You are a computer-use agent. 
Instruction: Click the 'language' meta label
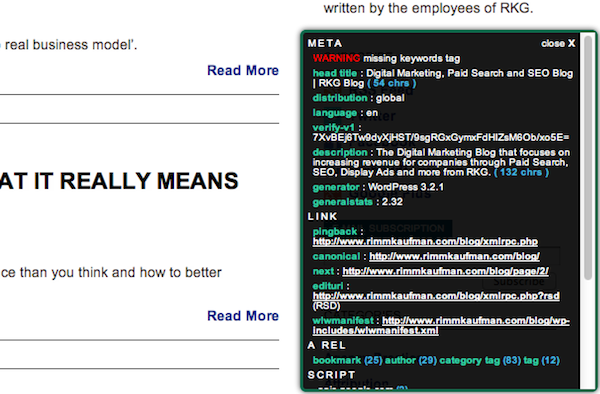point(335,113)
